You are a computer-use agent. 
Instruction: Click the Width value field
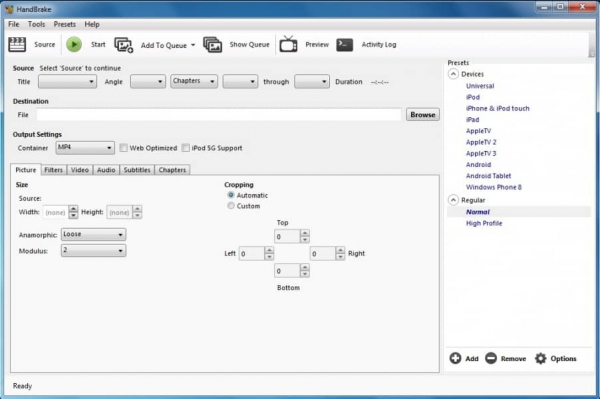point(56,212)
